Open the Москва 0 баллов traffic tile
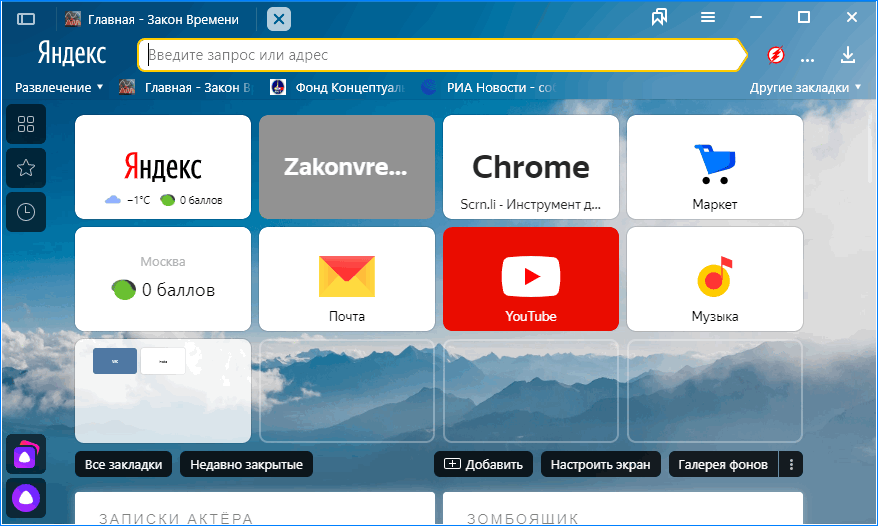 point(163,279)
